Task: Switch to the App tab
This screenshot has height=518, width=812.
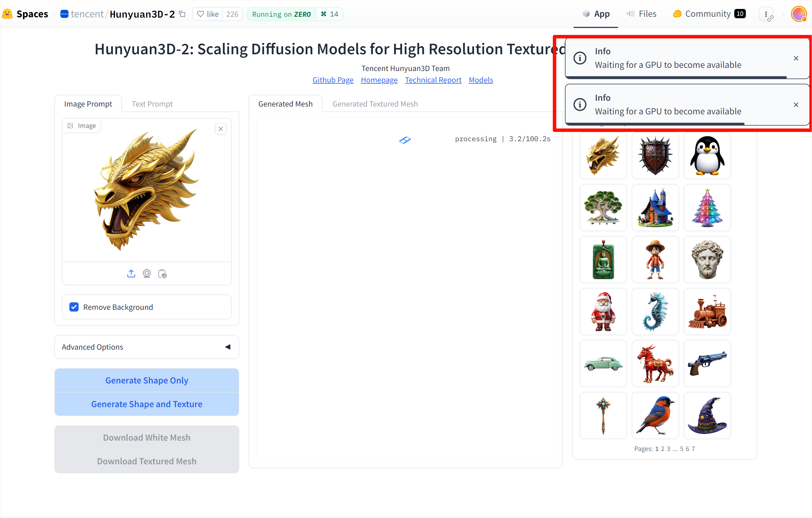Action: tap(596, 14)
